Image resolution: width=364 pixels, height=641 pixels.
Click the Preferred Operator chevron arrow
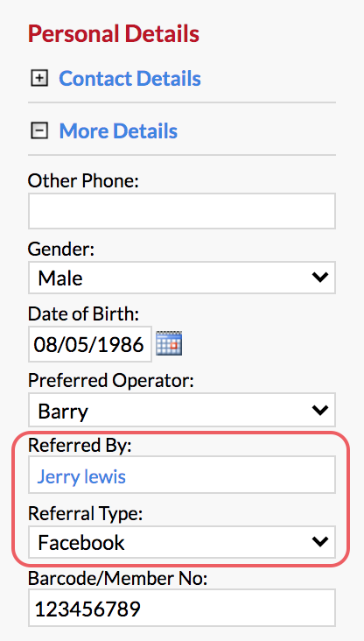[320, 410]
